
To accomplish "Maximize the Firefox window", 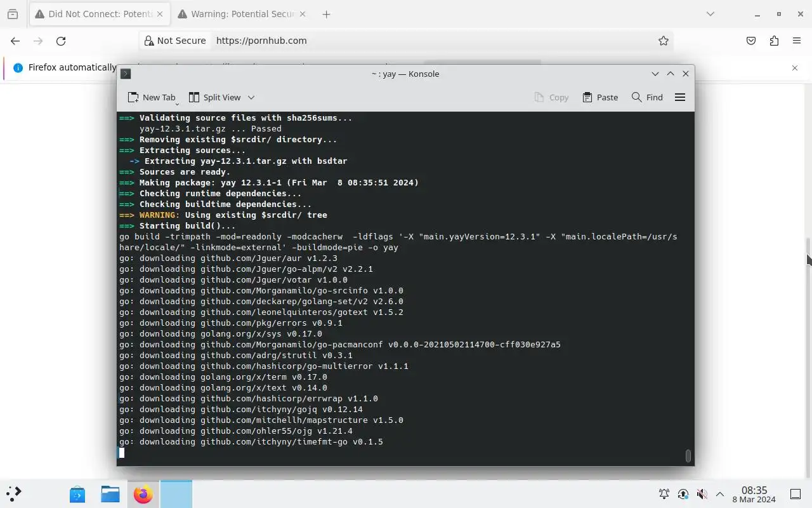I will click(x=779, y=14).
